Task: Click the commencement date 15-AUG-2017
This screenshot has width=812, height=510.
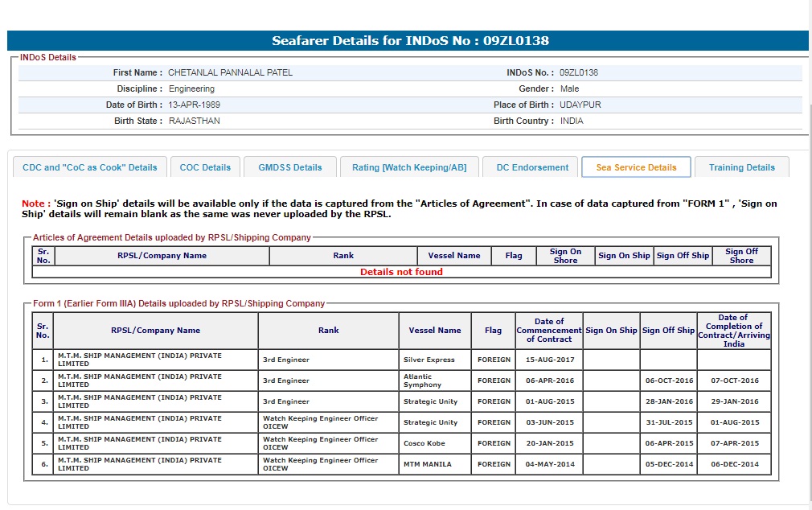Action: 548,360
